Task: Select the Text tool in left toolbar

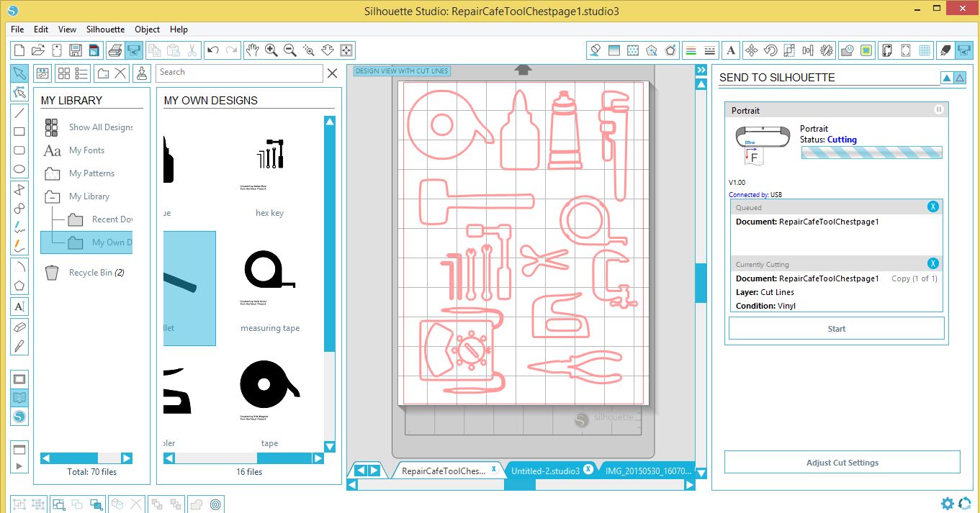Action: click(19, 307)
